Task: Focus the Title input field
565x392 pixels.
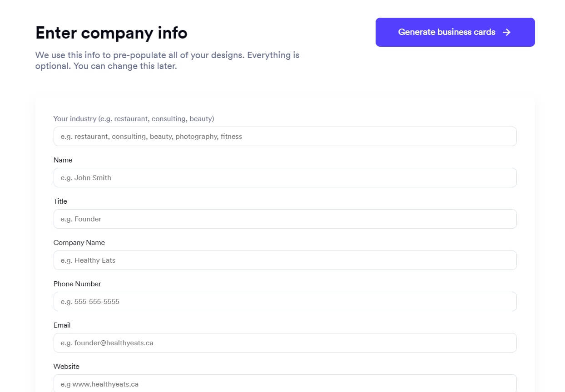Action: 285,219
